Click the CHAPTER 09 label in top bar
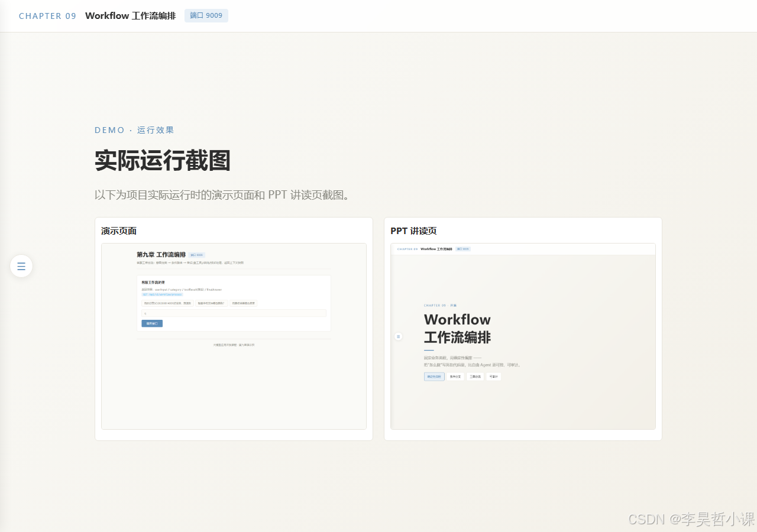The image size is (757, 532). coord(47,16)
